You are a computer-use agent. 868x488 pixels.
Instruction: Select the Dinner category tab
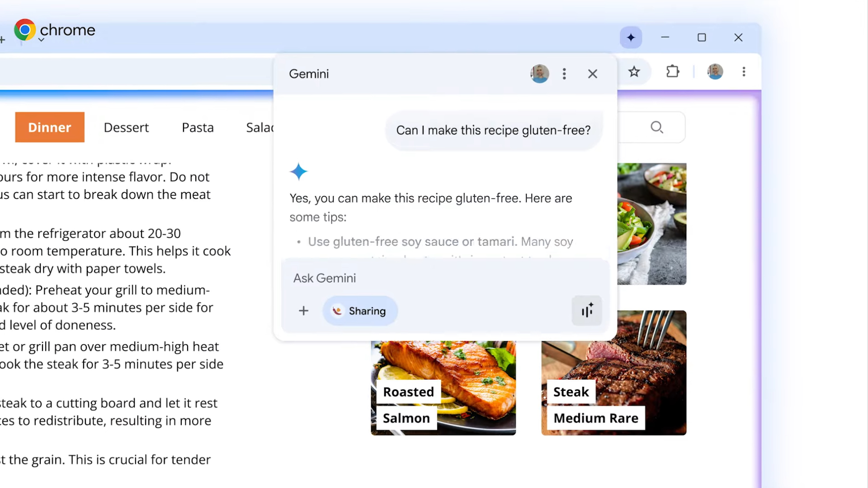click(x=50, y=127)
